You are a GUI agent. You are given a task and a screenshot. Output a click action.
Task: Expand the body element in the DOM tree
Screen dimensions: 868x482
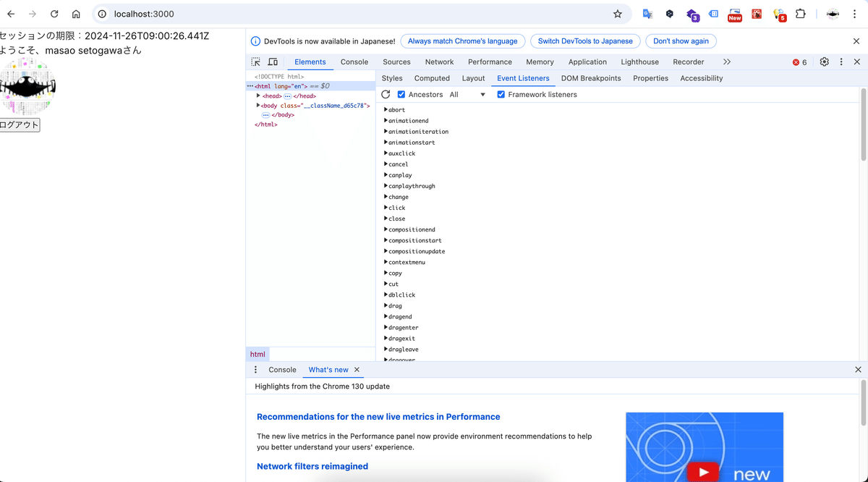pyautogui.click(x=258, y=106)
